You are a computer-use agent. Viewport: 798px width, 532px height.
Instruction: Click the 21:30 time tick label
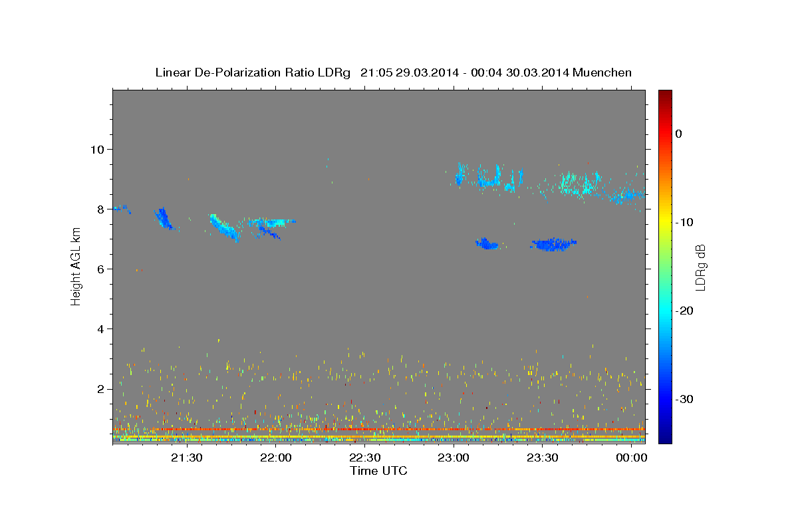tap(187, 458)
